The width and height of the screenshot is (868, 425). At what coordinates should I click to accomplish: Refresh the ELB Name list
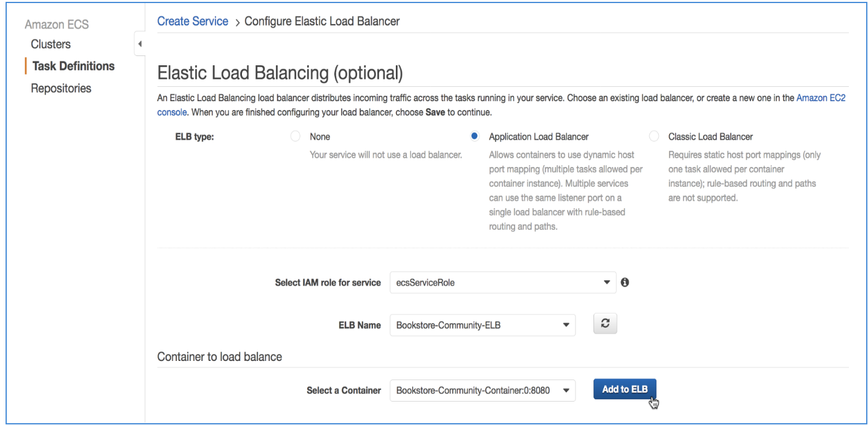click(605, 324)
